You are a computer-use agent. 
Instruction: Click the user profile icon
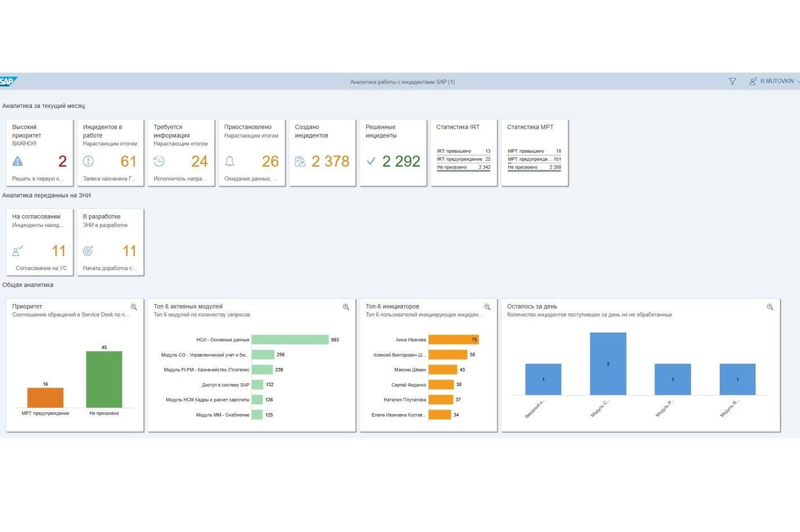tap(753, 81)
